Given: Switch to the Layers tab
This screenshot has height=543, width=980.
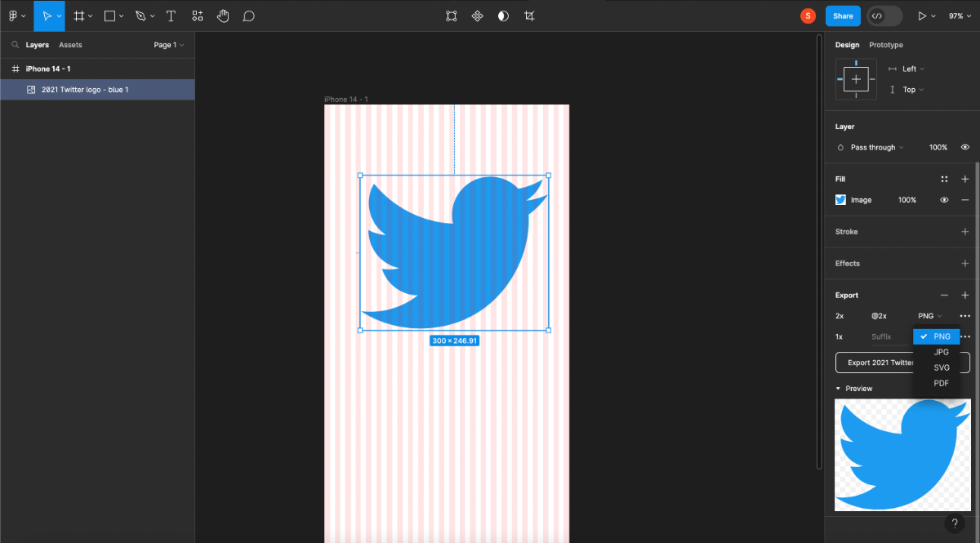Looking at the screenshot, I should pos(37,45).
